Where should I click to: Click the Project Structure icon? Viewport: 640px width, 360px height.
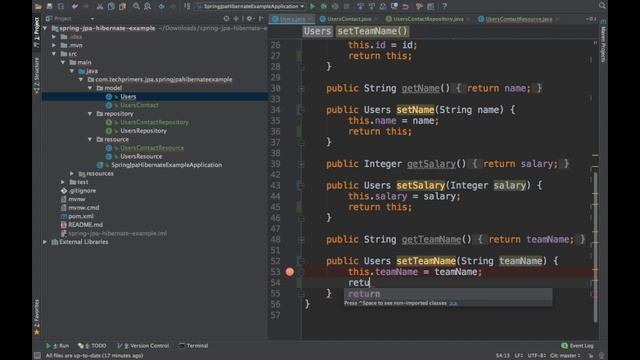[431, 6]
